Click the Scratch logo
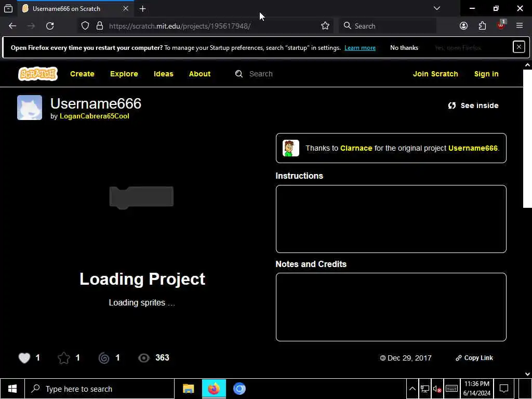The image size is (532, 399). tap(38, 74)
